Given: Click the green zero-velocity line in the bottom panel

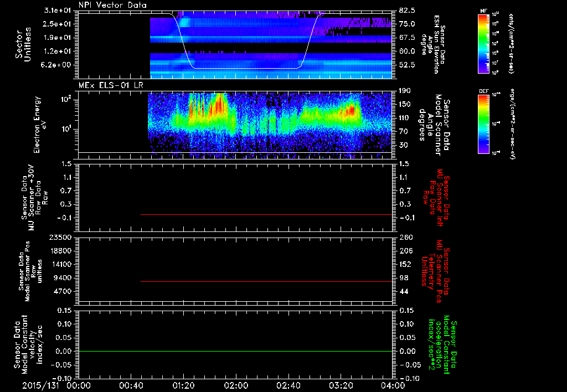Looking at the screenshot, I should (x=235, y=351).
